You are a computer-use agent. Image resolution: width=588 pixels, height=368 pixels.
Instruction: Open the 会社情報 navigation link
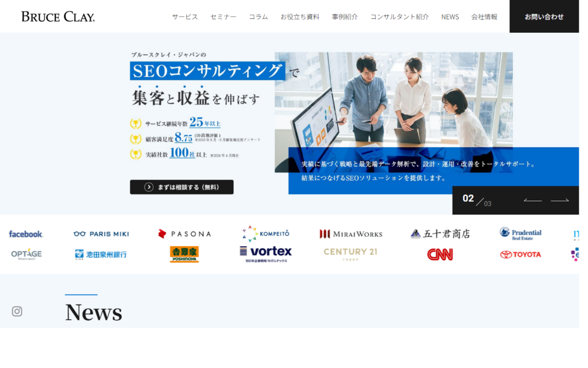point(484,17)
